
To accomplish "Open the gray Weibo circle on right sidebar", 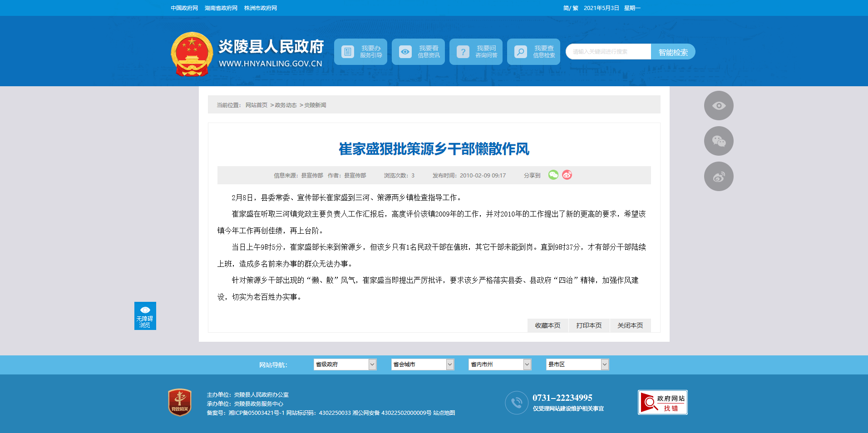I will [x=719, y=177].
